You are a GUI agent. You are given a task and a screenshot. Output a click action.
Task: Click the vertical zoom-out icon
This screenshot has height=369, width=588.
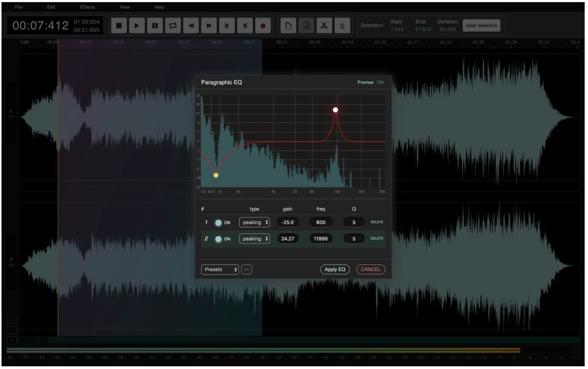(x=12, y=330)
